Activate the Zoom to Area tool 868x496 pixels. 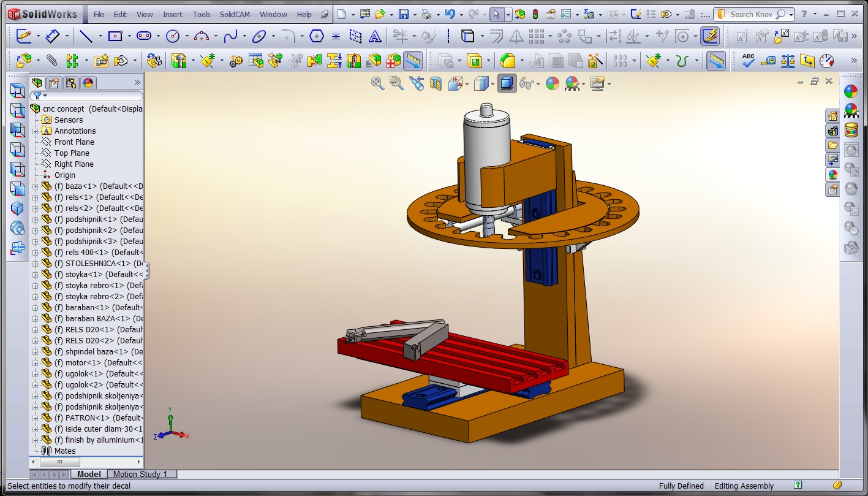click(396, 83)
